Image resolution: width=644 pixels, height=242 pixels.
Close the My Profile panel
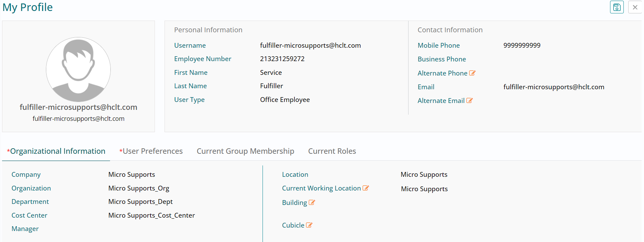tap(635, 7)
